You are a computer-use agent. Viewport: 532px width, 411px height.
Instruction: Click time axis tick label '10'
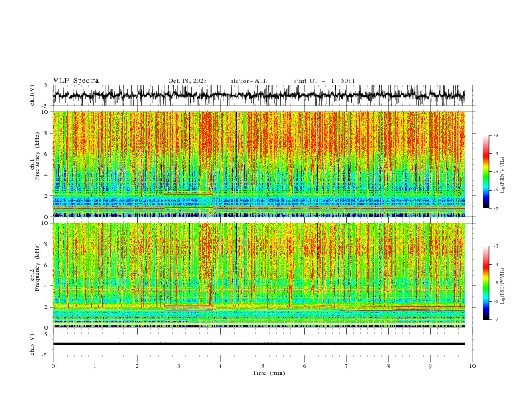pyautogui.click(x=472, y=366)
